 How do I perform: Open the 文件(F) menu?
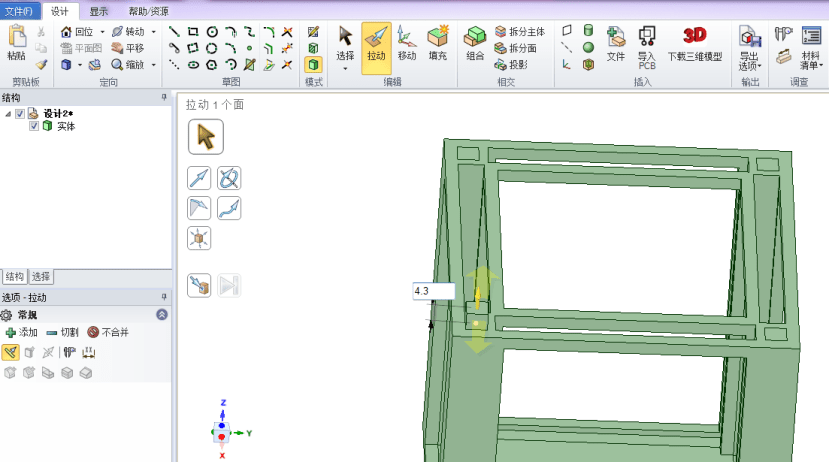[19, 11]
